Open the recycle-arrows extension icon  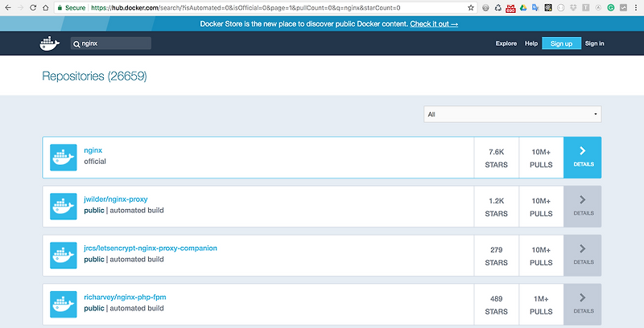point(497,8)
